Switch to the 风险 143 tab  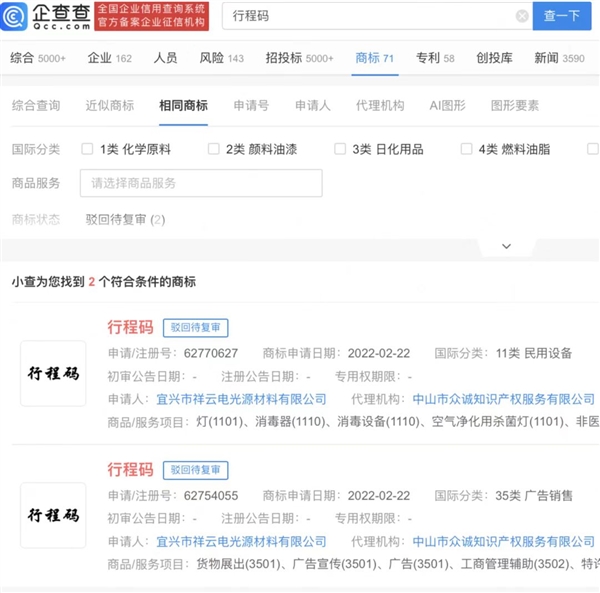click(x=221, y=58)
